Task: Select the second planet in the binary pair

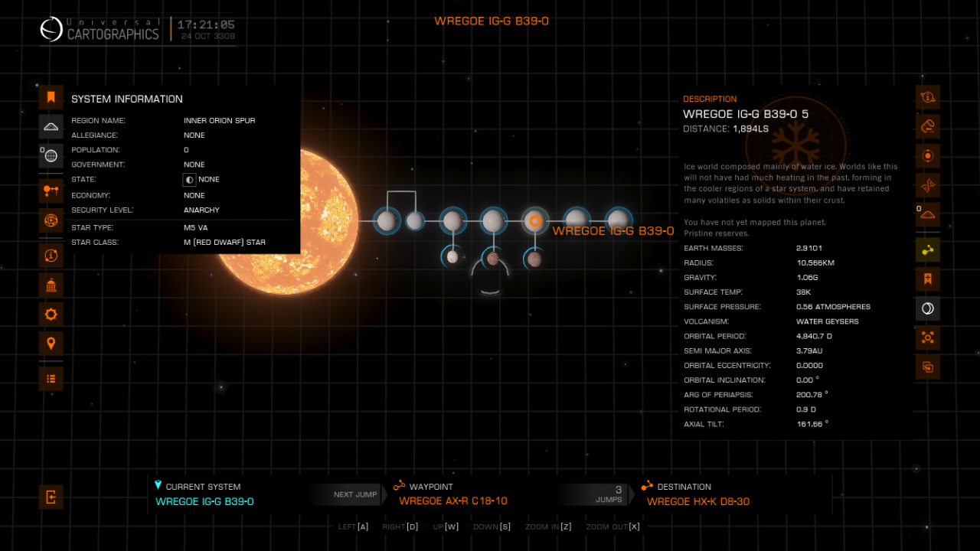Action: click(414, 222)
